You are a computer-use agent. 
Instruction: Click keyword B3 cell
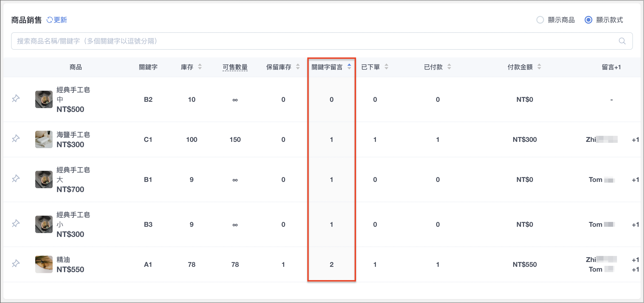pyautogui.click(x=148, y=224)
